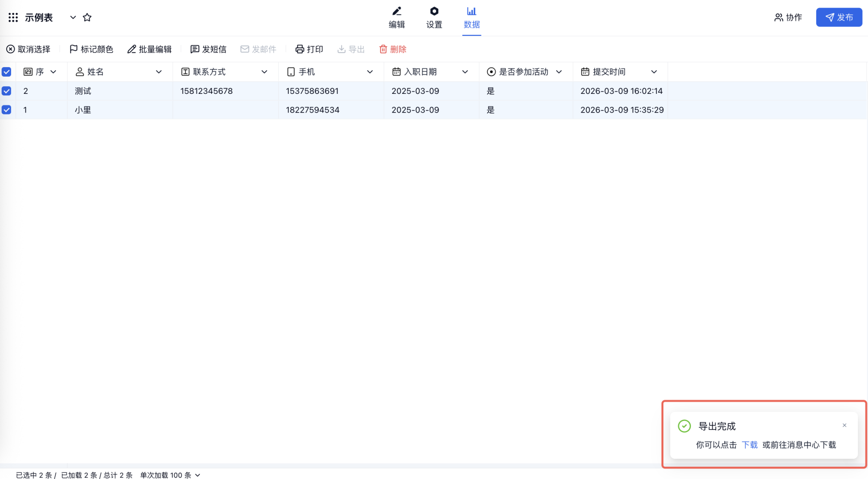868x479 pixels.
Task: Click the 下载 link in export notification
Action: pos(750,445)
